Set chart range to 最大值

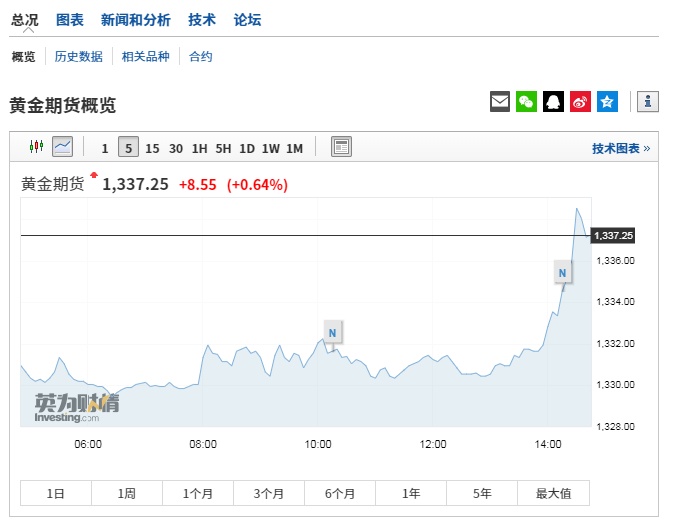pos(553,494)
